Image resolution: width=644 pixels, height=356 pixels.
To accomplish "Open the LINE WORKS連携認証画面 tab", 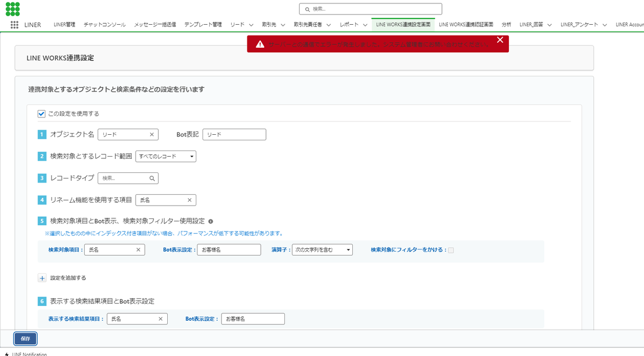I will tap(466, 25).
